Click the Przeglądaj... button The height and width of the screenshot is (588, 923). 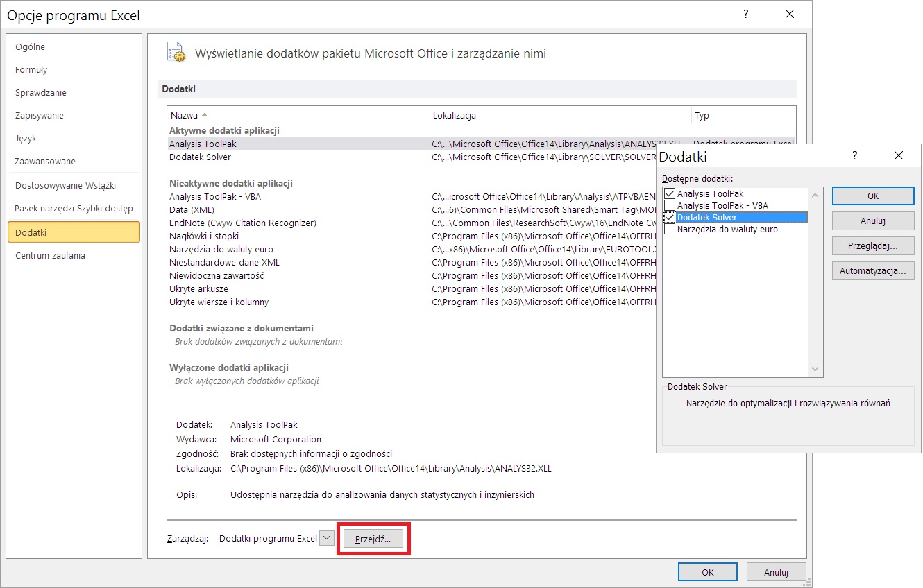pos(873,246)
